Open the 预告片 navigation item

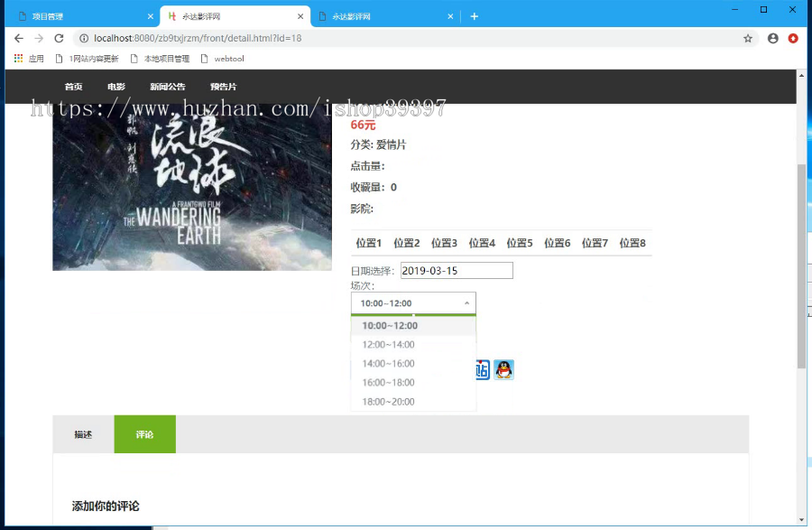click(x=224, y=87)
